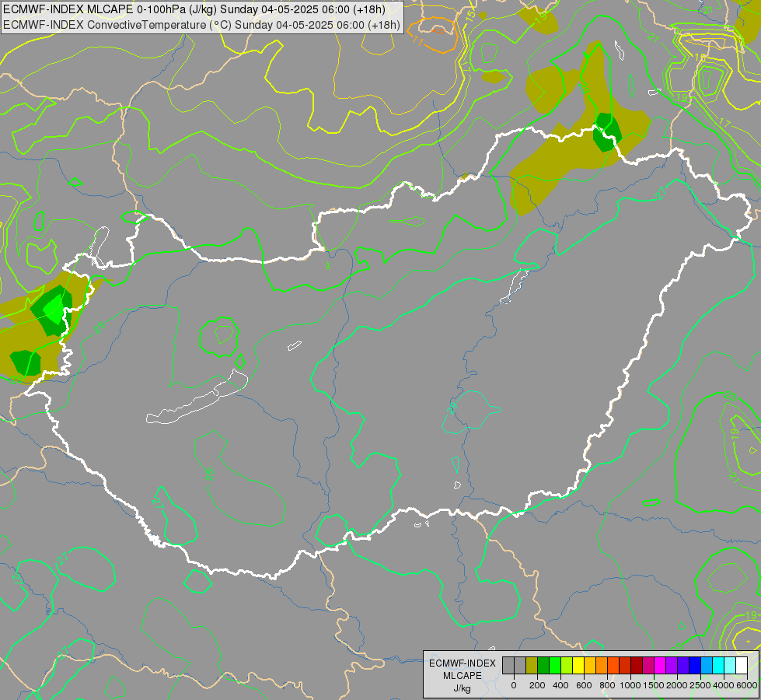Click the ConvectiveTemperature title line

(x=201, y=24)
